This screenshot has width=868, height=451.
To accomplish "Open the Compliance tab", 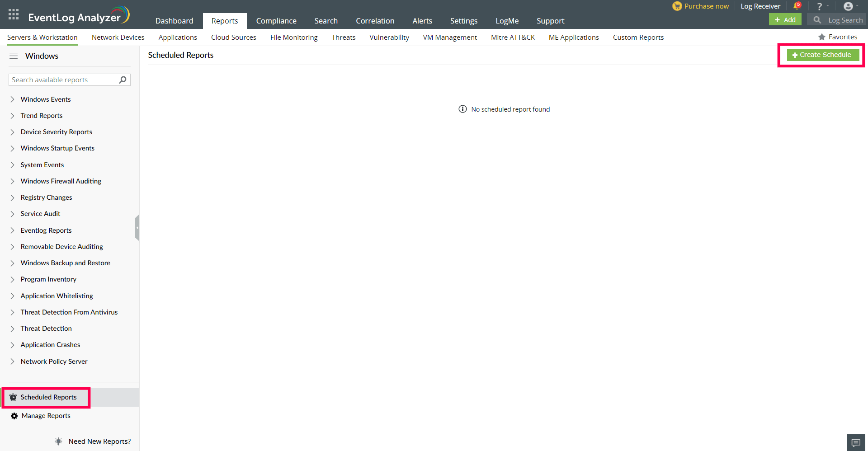I will 276,21.
